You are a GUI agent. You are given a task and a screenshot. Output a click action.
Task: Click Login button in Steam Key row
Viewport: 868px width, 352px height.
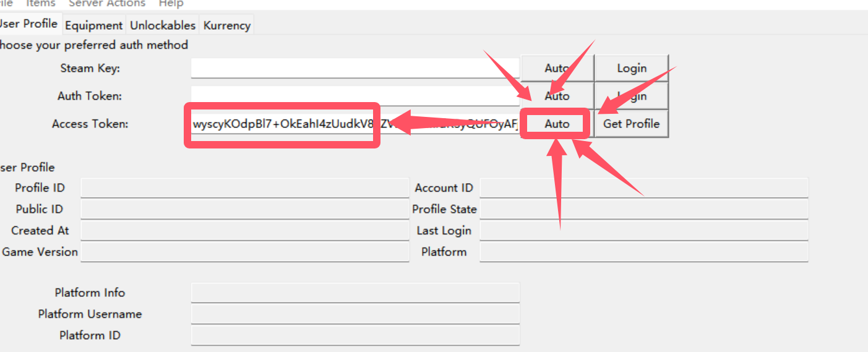tap(632, 68)
